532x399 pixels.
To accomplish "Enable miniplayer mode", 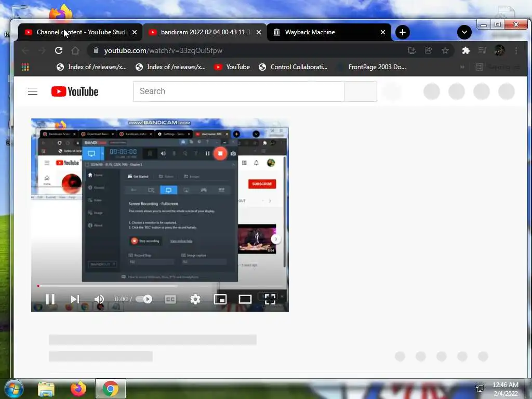I will coord(220,299).
